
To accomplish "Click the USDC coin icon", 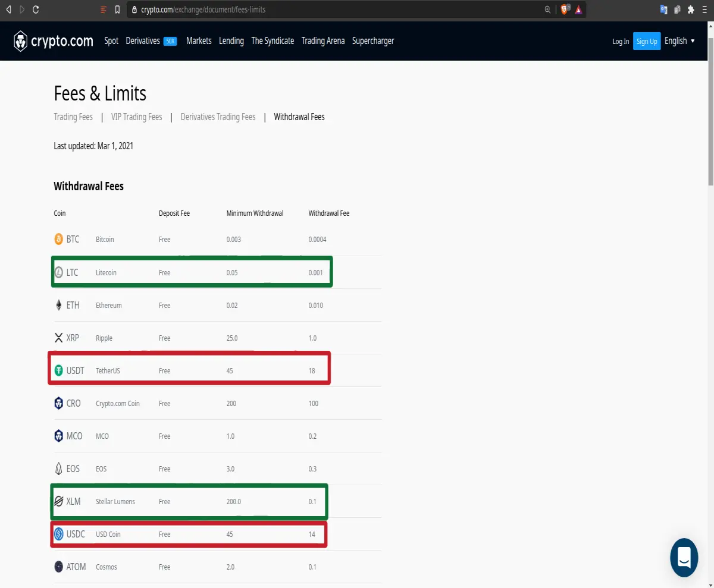I will pyautogui.click(x=58, y=534).
